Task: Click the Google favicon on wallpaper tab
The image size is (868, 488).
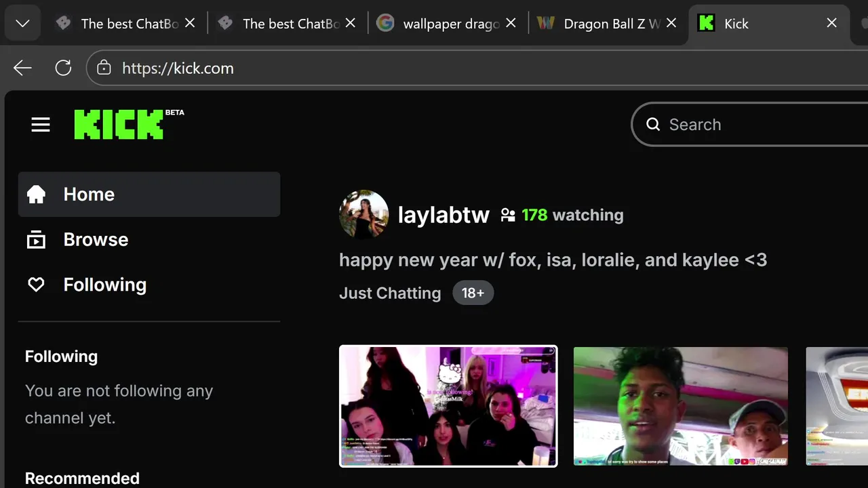Action: (x=385, y=23)
